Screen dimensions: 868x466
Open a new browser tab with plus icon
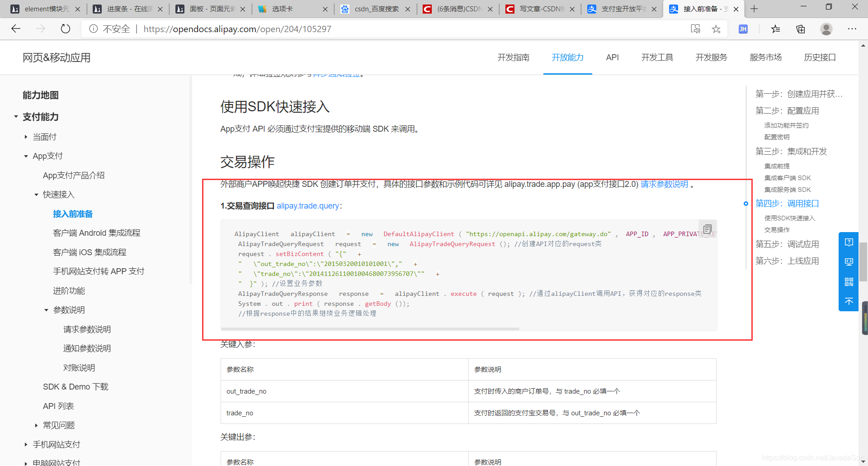[754, 9]
